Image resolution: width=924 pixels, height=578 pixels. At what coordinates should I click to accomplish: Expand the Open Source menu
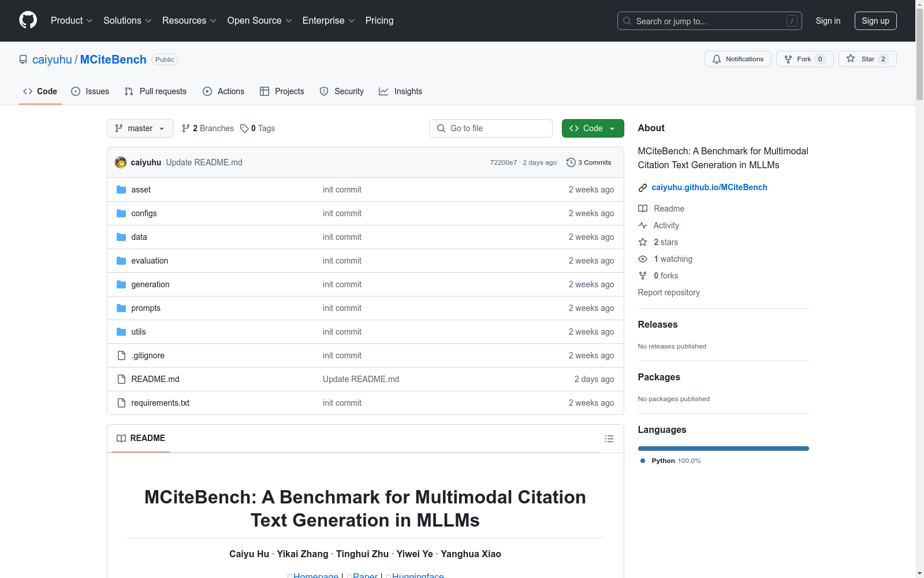click(x=260, y=20)
